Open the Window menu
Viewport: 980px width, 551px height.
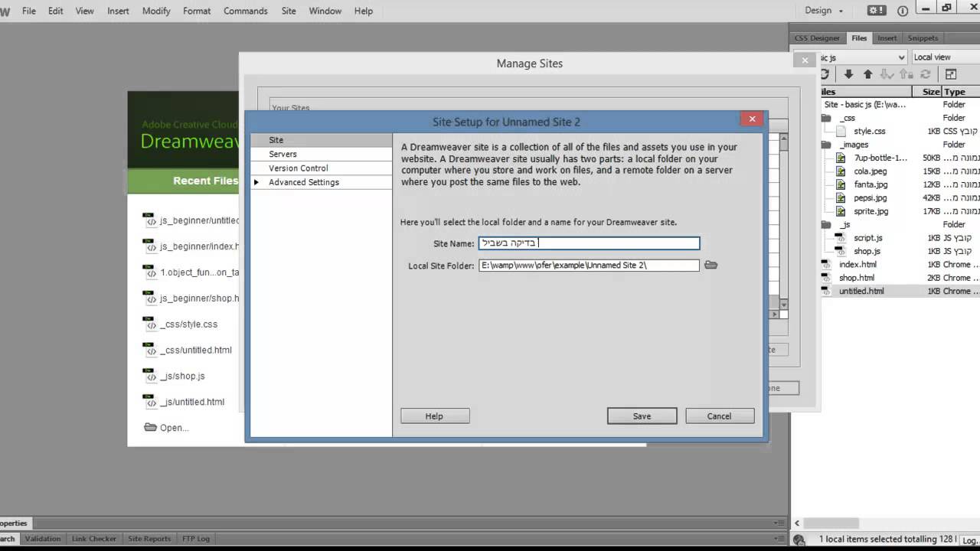(x=325, y=11)
